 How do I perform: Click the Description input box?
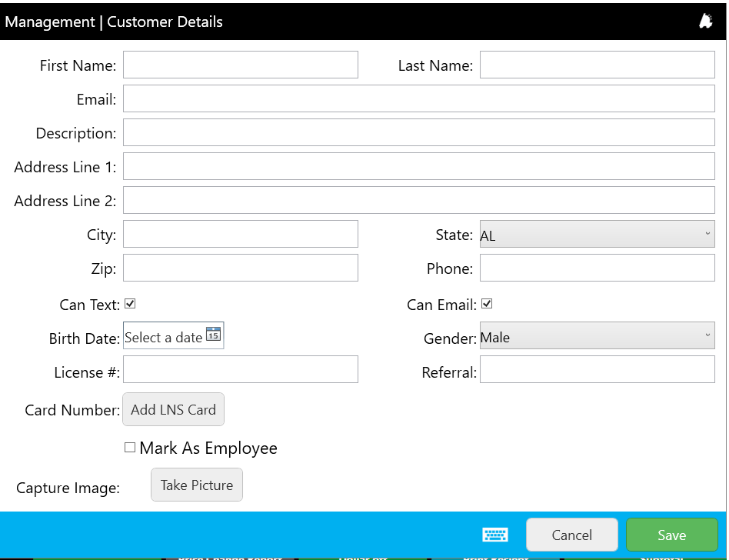point(418,132)
